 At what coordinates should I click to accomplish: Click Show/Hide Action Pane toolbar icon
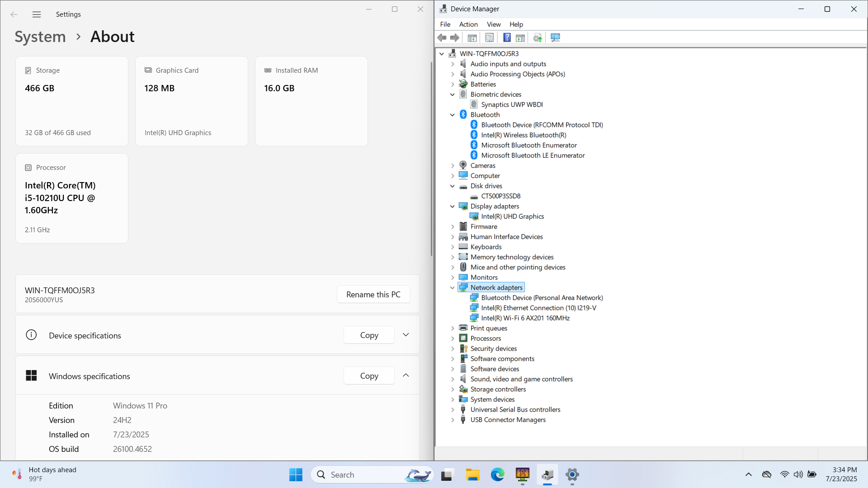coord(520,38)
